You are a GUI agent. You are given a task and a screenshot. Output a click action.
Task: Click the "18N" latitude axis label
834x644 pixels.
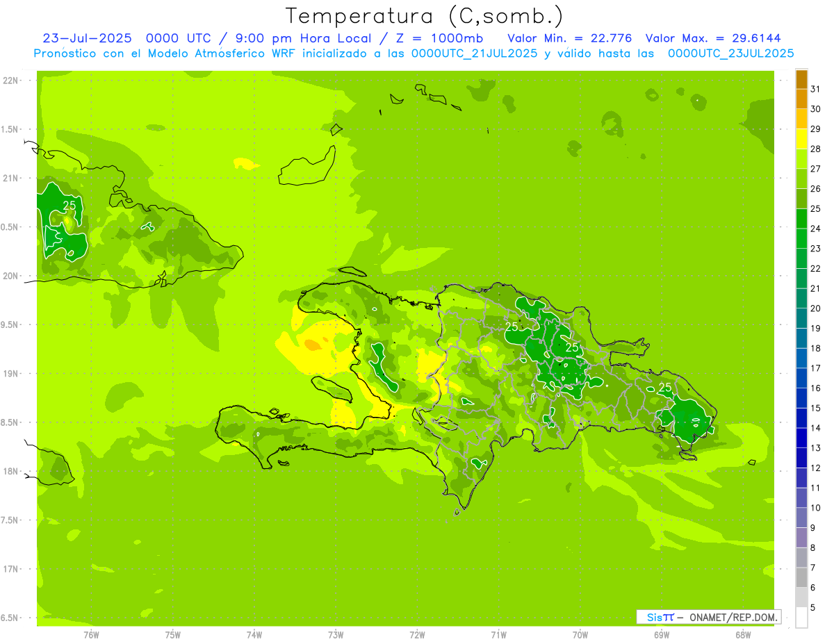click(x=11, y=471)
